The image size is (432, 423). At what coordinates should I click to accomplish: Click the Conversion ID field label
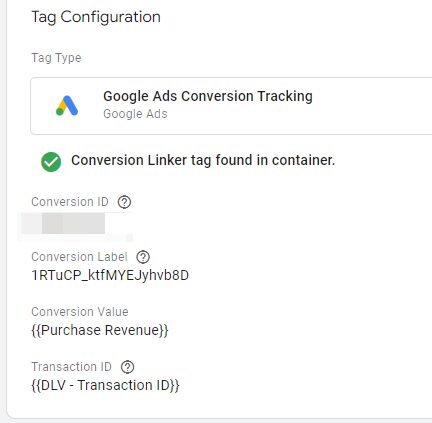pyautogui.click(x=70, y=202)
